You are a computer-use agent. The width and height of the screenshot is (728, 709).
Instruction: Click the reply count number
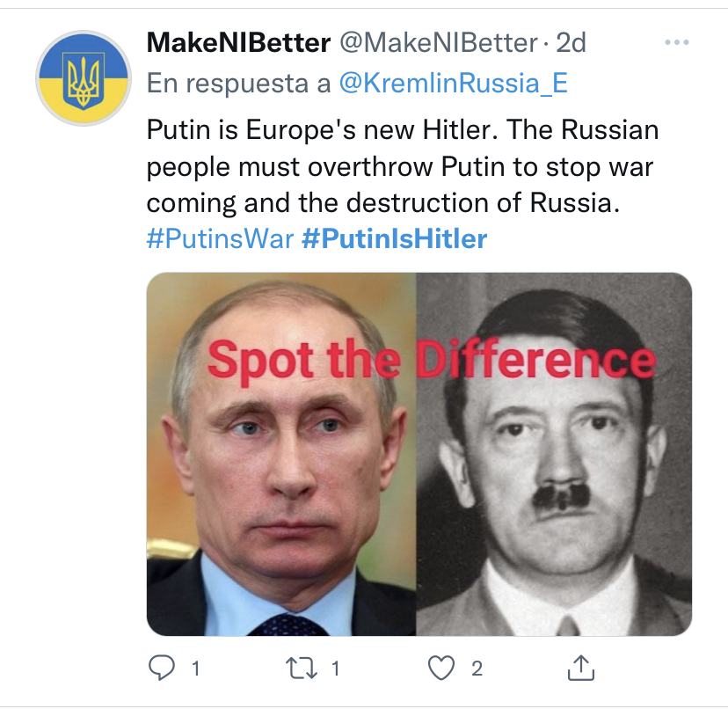click(x=195, y=669)
